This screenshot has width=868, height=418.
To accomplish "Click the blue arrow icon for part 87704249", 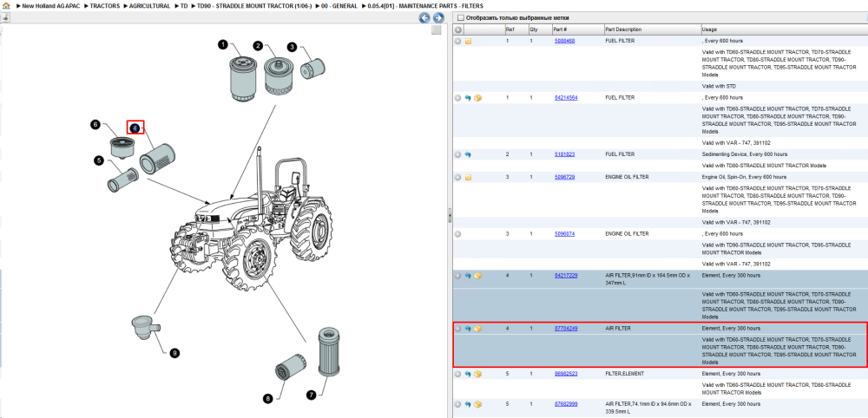I will 468,329.
